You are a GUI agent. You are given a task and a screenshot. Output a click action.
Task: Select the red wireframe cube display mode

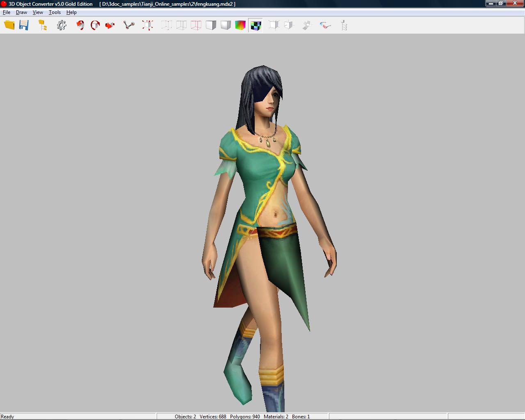point(196,25)
